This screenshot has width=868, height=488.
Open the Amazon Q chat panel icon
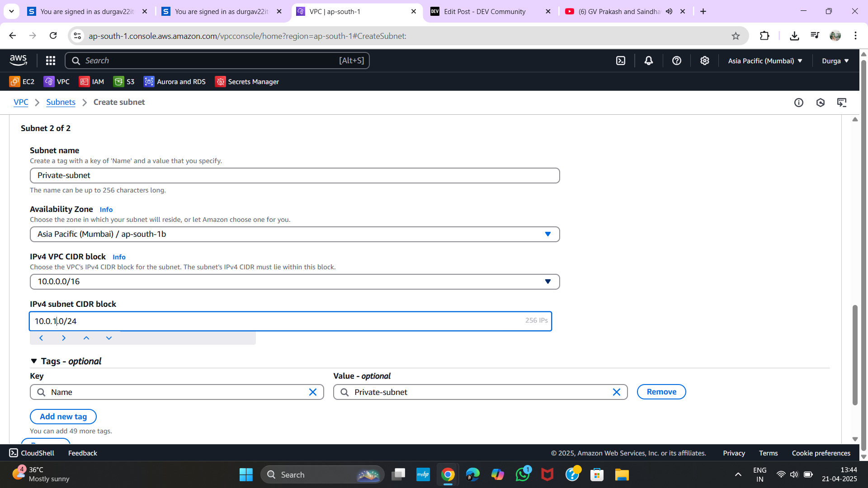click(842, 103)
